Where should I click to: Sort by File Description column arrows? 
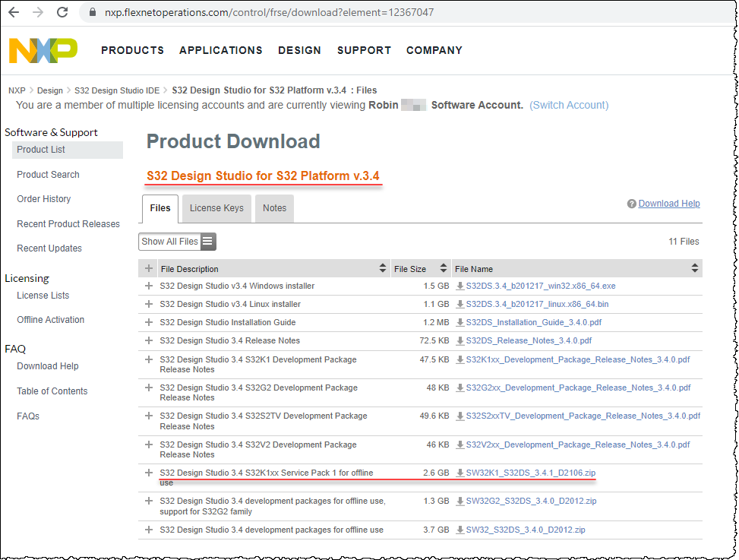(382, 268)
